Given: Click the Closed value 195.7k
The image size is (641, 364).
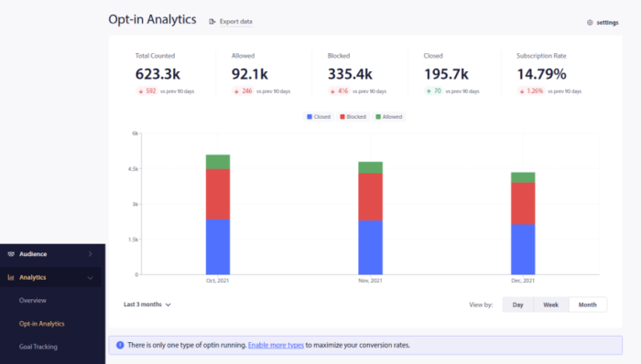Looking at the screenshot, I should click(x=447, y=74).
